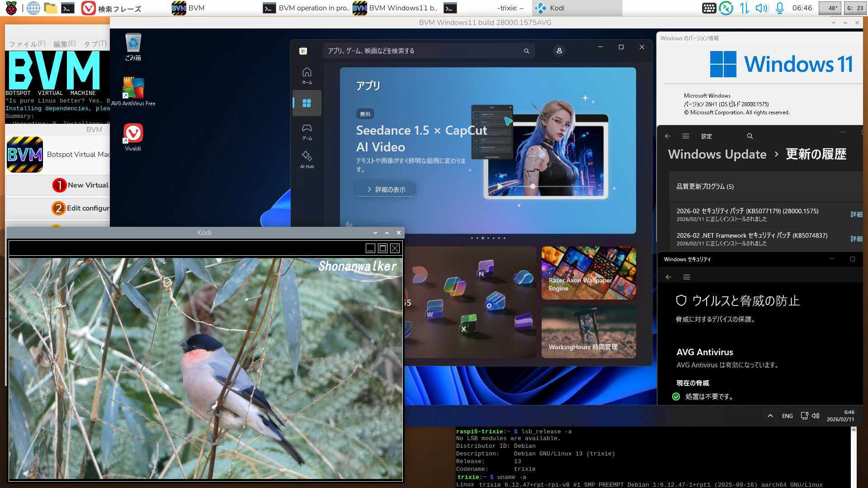Open the 編集(E) menu
Viewport: 868px width, 488px height.
[x=64, y=44]
